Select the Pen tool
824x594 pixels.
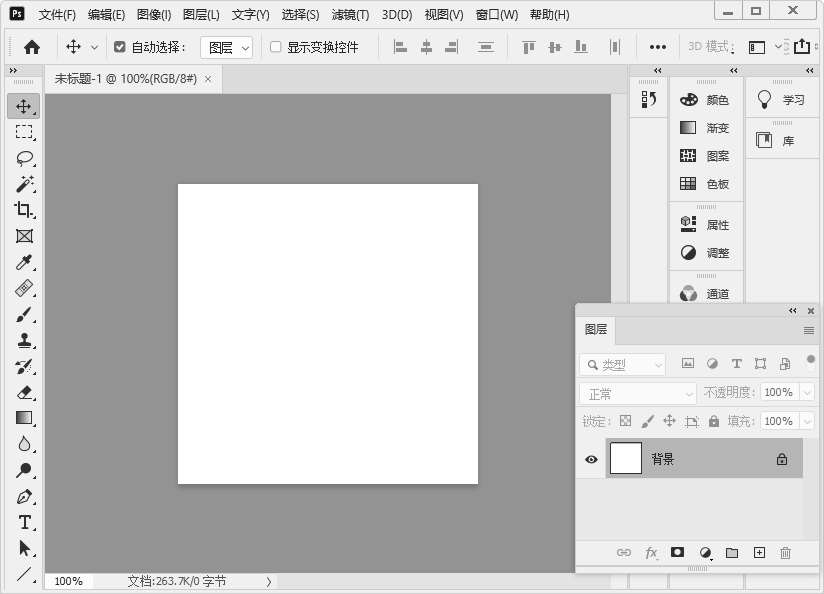tap(24, 496)
